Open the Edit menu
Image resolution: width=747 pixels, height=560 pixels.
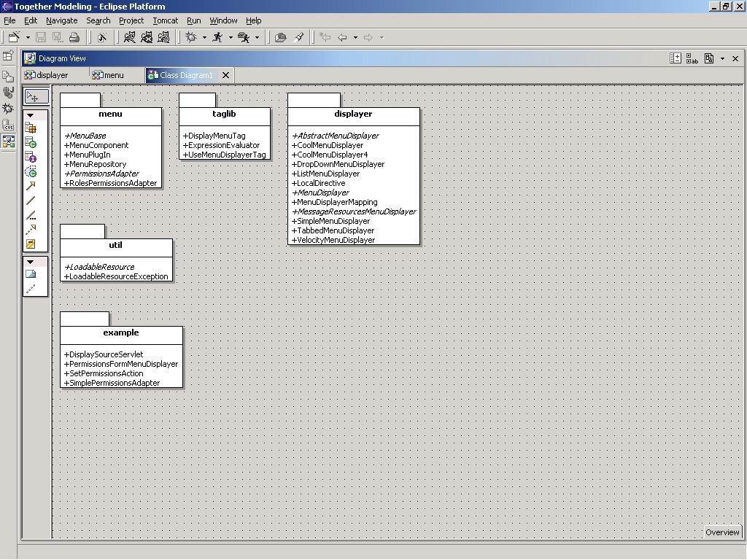click(x=31, y=20)
